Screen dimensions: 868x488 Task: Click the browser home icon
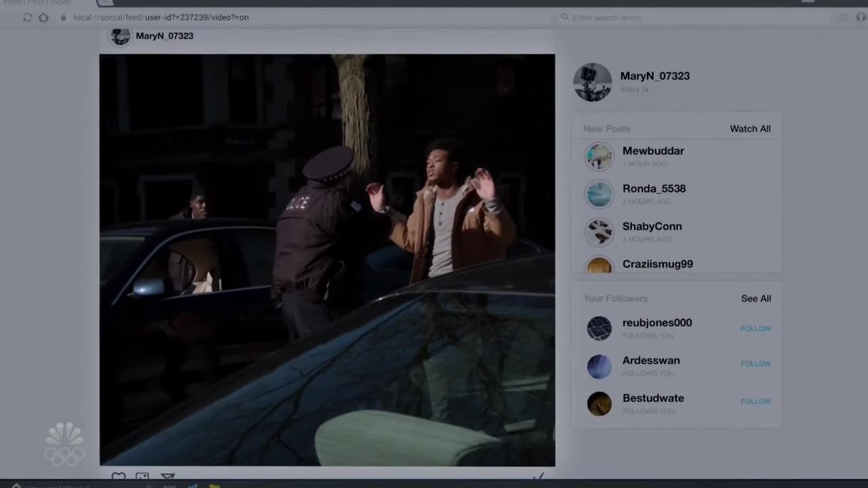click(43, 17)
